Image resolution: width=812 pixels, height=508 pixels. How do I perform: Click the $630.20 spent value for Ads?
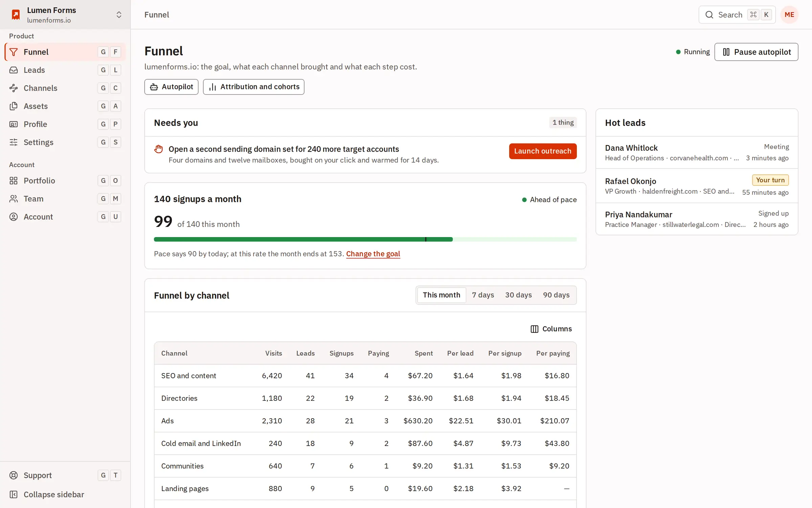(x=418, y=421)
